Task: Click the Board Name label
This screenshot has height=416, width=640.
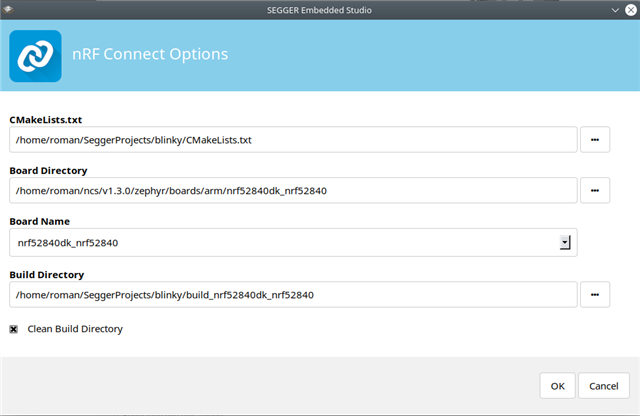Action: [x=40, y=221]
